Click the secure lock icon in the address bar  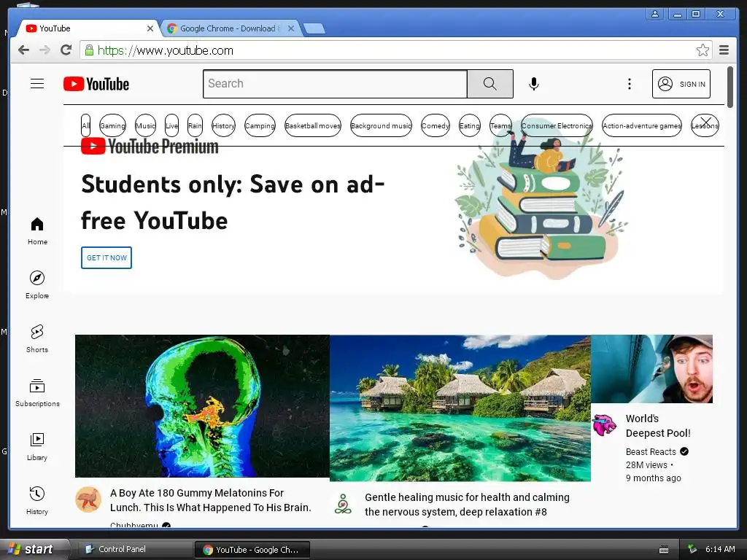tap(89, 50)
